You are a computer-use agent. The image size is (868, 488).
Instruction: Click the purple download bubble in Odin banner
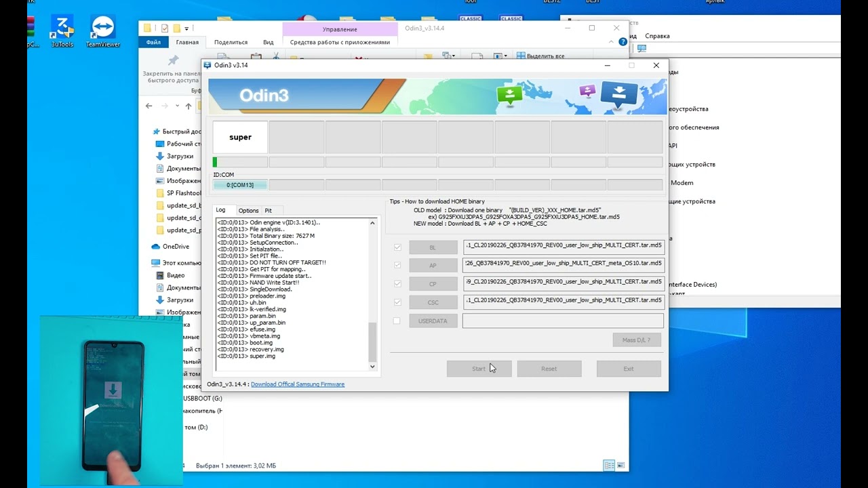[x=587, y=91]
